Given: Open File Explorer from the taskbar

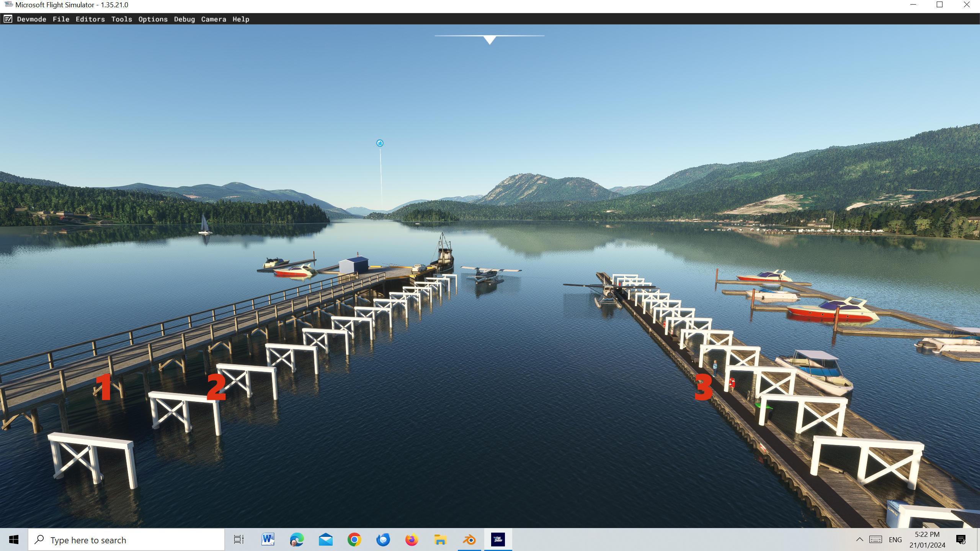Looking at the screenshot, I should click(440, 540).
